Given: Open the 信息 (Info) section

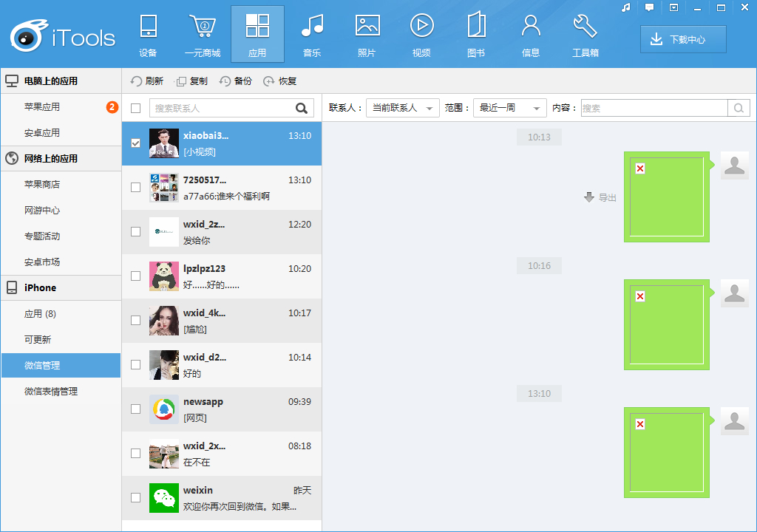Looking at the screenshot, I should (531, 35).
